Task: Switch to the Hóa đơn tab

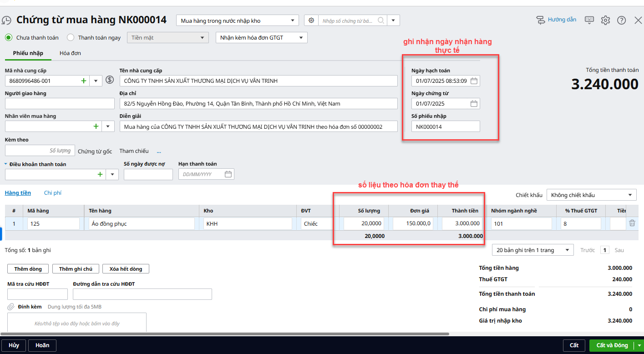Action: point(70,53)
